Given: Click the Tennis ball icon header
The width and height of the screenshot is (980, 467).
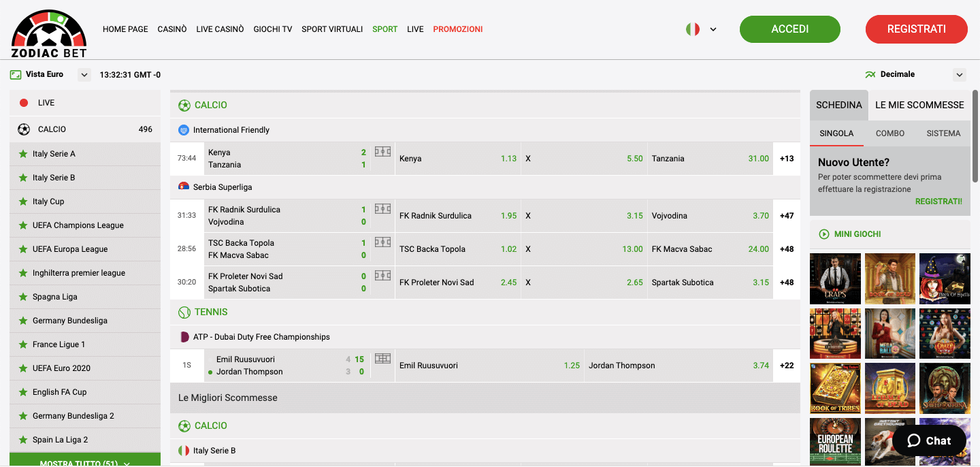Looking at the screenshot, I should click(x=184, y=312).
